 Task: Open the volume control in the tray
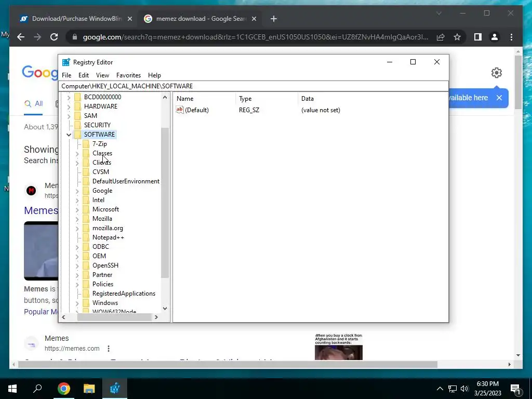(464, 389)
